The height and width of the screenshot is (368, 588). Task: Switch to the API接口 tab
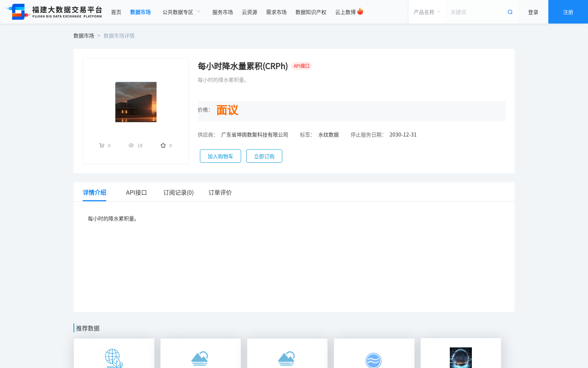pos(136,192)
